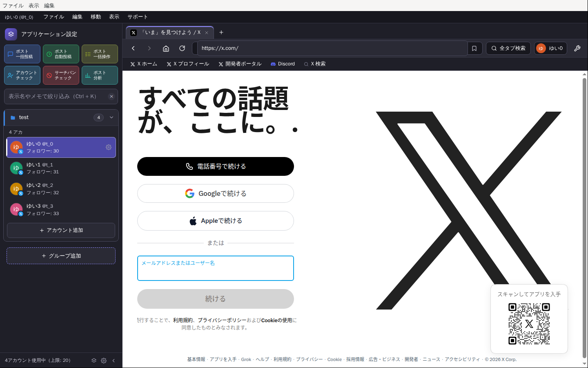Open 利用規約 link under 続ける
The image size is (588, 368).
183,321
